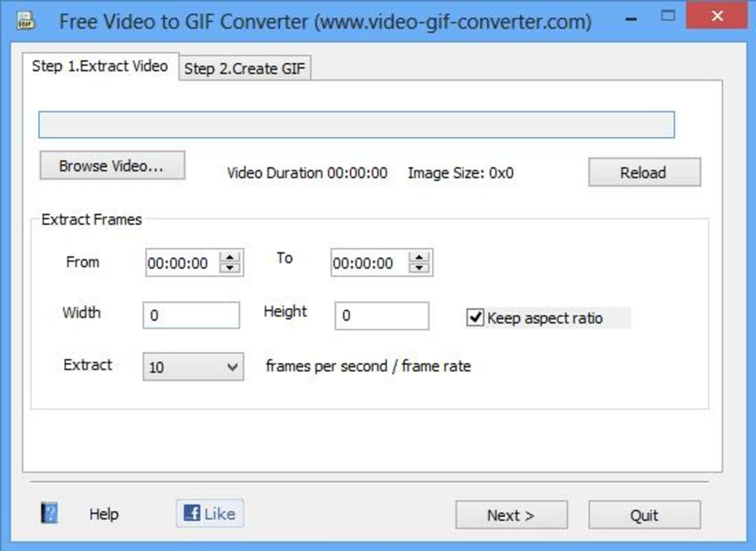Click inside the Height input field
The width and height of the screenshot is (756, 551).
[381, 316]
